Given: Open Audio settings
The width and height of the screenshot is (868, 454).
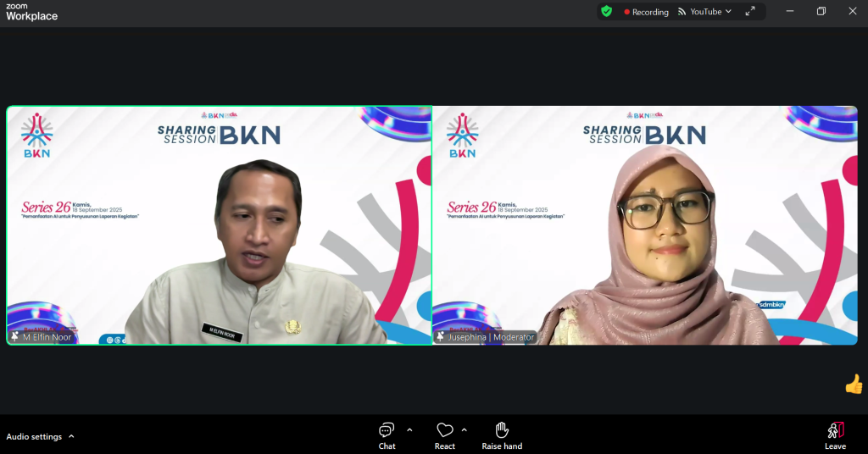Looking at the screenshot, I should 34,437.
